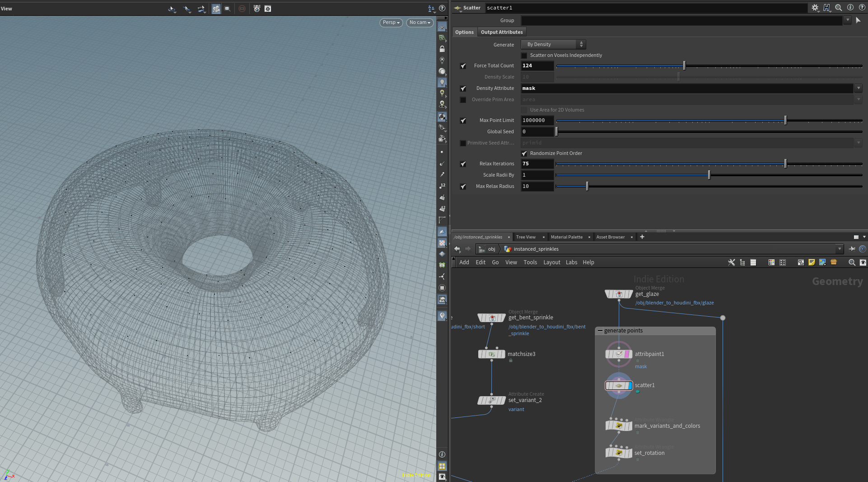Expand the No cam camera dropdown
The image size is (868, 482).
420,23
